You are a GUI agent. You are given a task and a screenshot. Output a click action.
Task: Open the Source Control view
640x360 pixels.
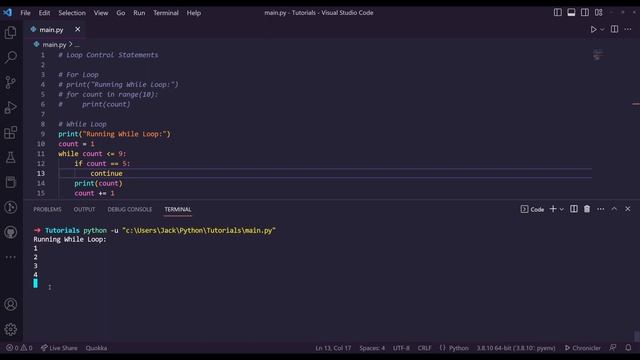click(x=11, y=82)
